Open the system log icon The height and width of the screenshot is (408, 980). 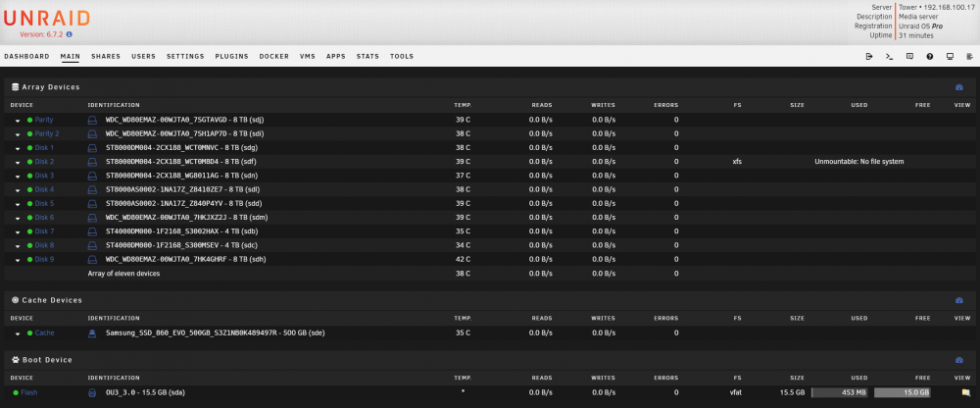(970, 56)
